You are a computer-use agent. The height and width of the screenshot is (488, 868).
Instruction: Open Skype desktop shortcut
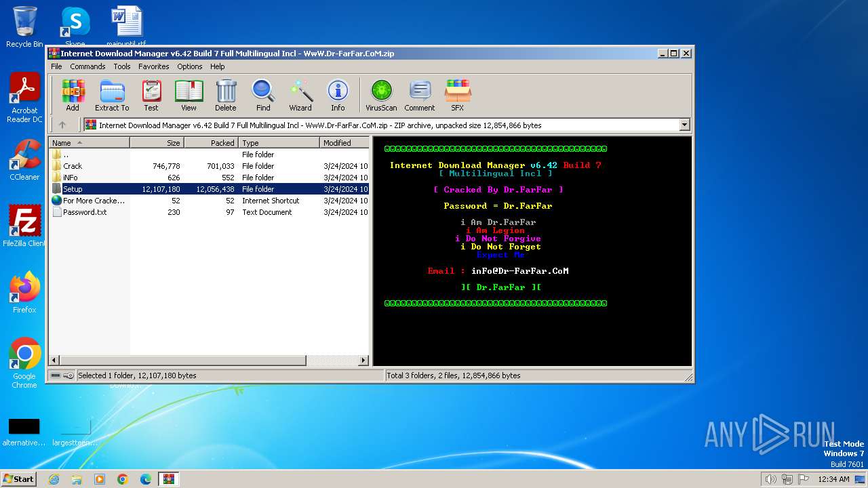[x=75, y=26]
